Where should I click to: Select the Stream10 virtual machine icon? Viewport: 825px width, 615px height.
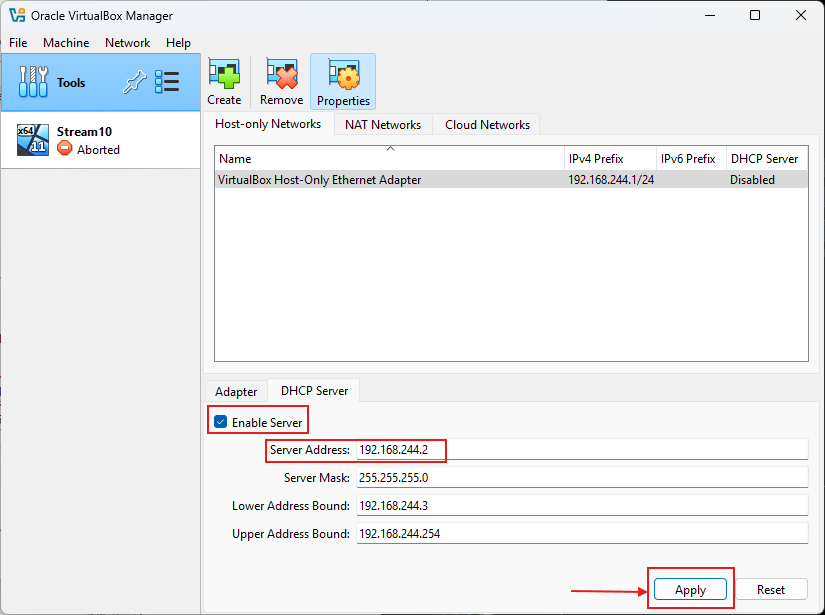point(33,140)
